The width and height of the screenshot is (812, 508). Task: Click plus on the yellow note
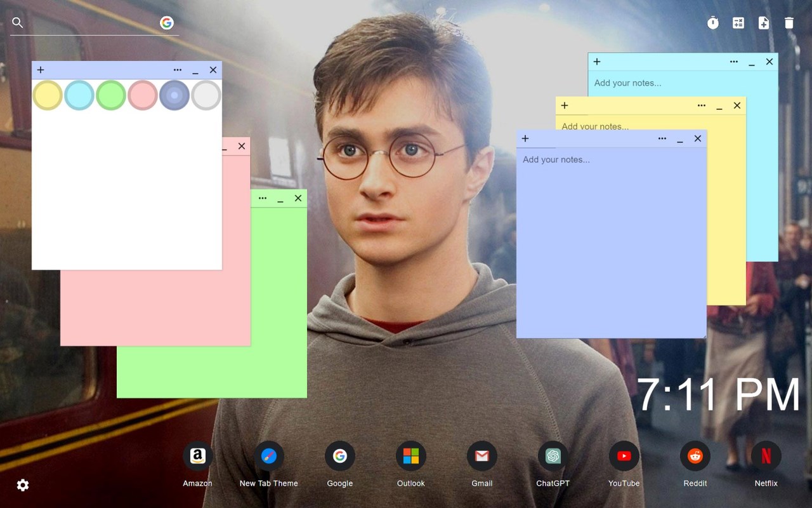(565, 105)
